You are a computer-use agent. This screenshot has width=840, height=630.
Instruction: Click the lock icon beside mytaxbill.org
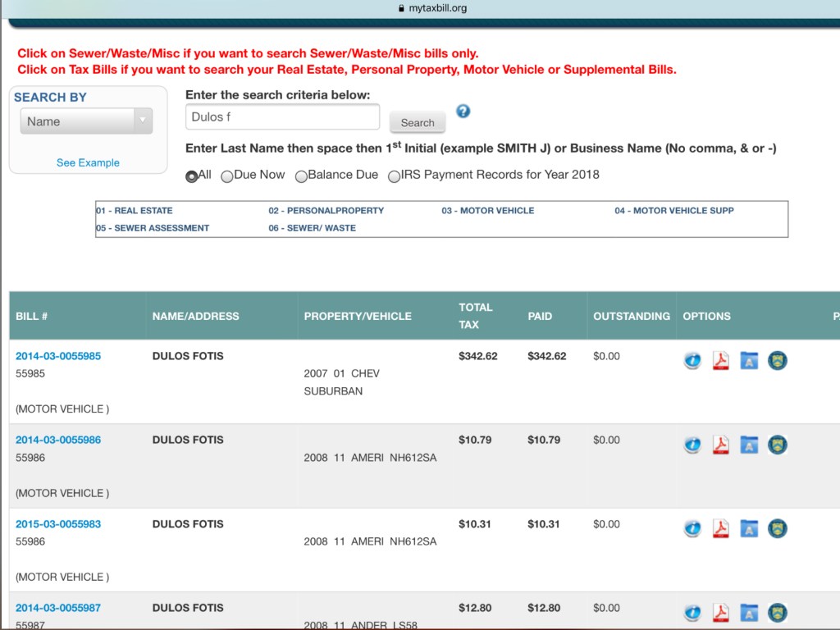401,8
